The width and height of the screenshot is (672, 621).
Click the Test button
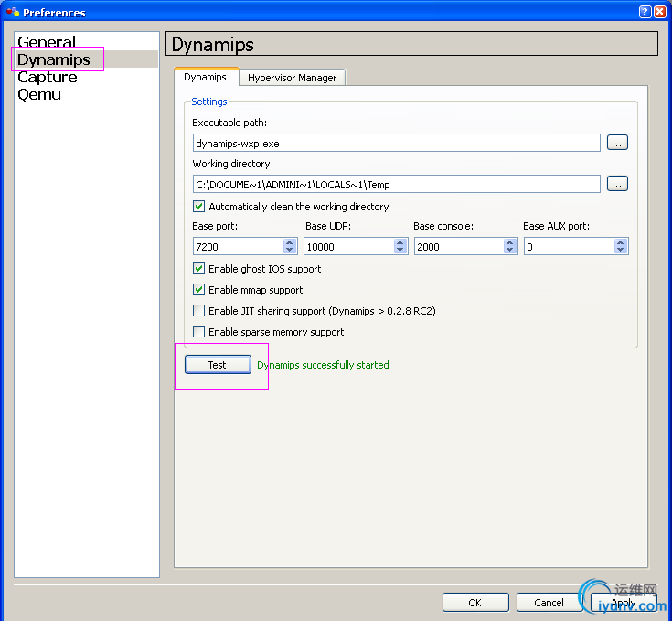point(218,365)
